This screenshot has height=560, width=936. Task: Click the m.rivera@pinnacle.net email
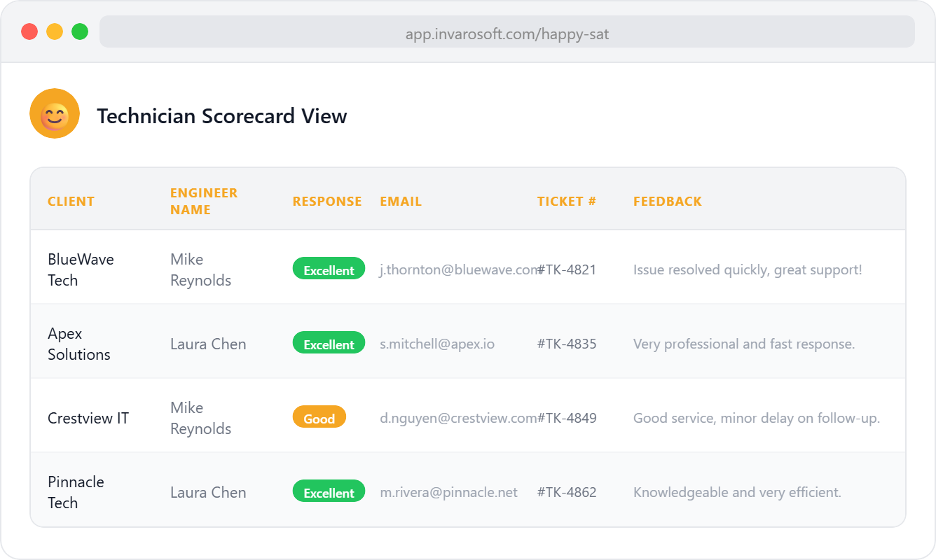(448, 492)
